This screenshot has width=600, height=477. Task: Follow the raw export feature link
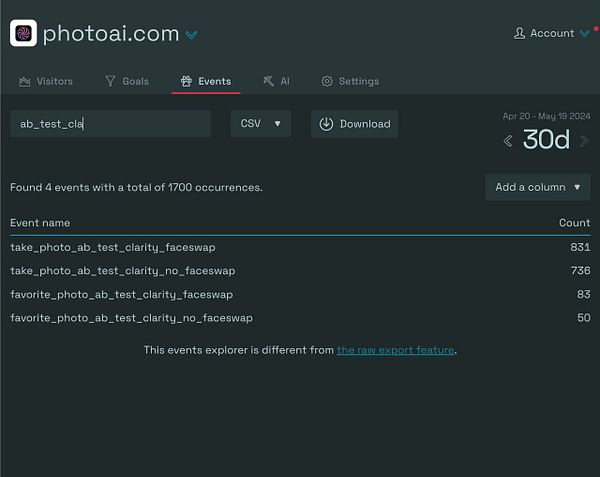click(x=395, y=350)
